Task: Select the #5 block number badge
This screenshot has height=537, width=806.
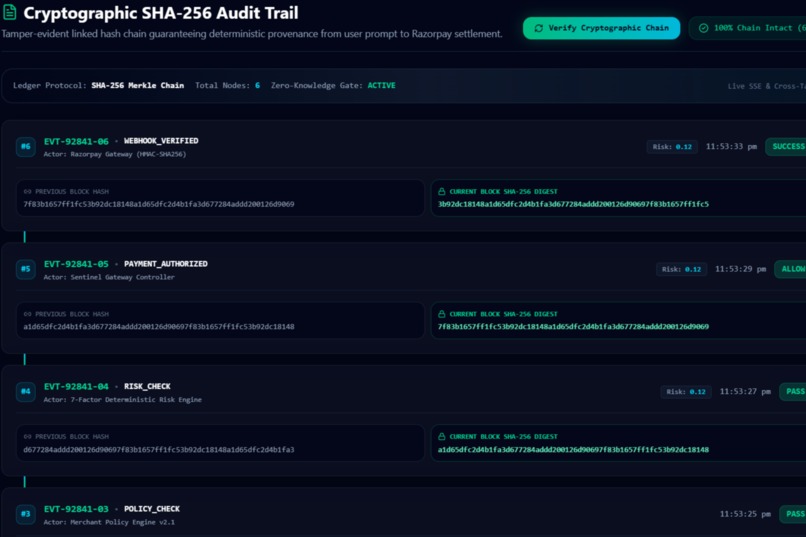Action: coord(25,269)
